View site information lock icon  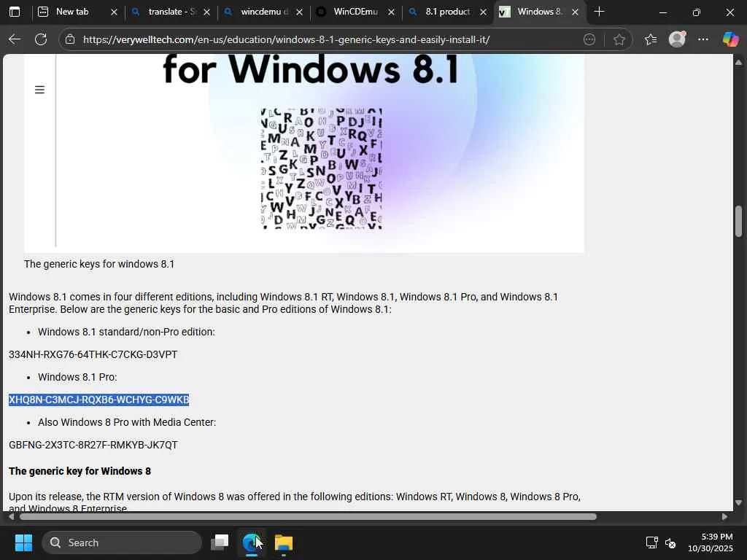70,39
